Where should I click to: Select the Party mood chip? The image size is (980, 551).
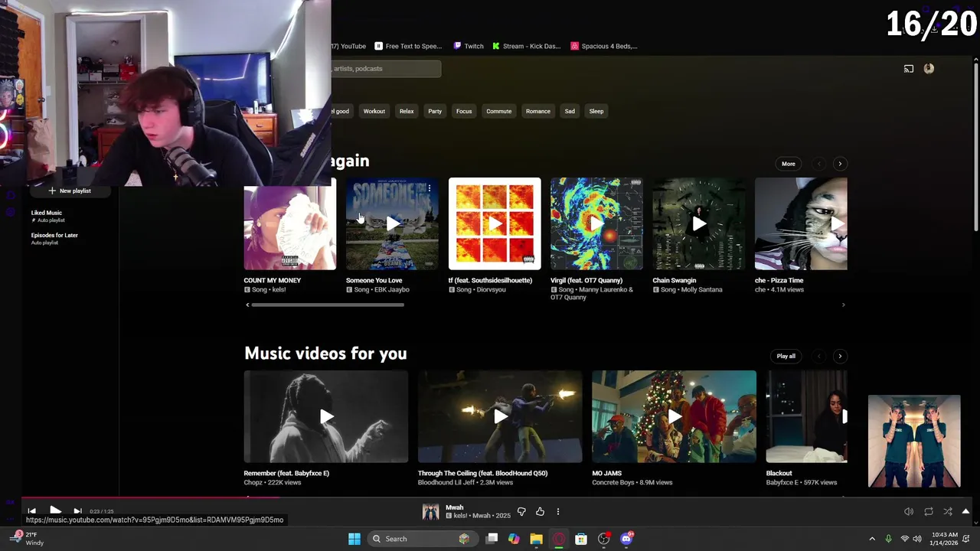[435, 111]
